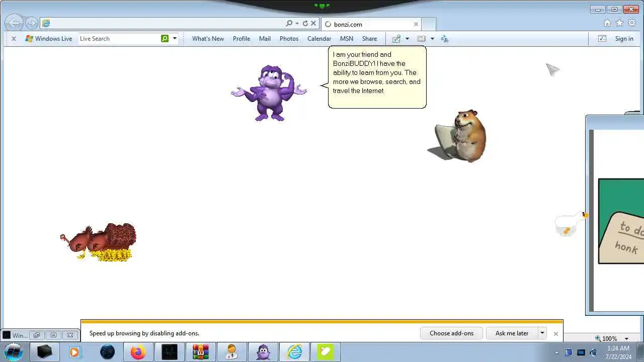The height and width of the screenshot is (362, 644).
Task: Click the hamster desktop character holding paper
Action: [x=458, y=136]
